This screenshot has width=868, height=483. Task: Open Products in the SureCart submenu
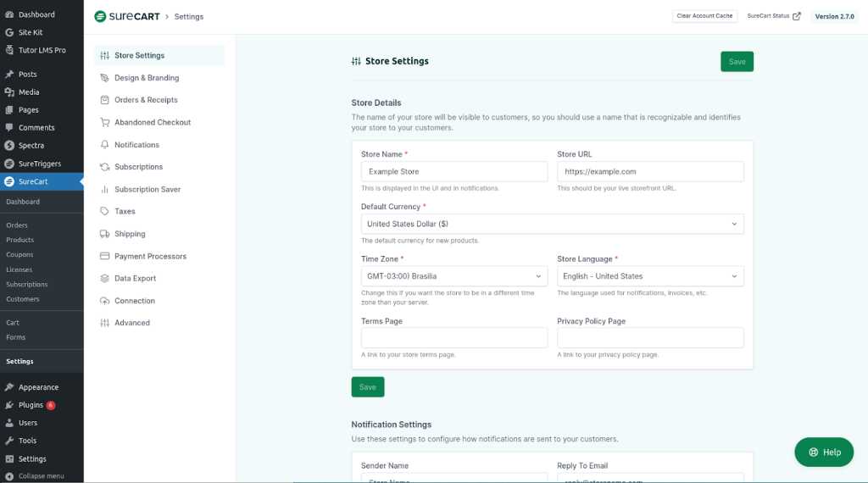pos(20,240)
